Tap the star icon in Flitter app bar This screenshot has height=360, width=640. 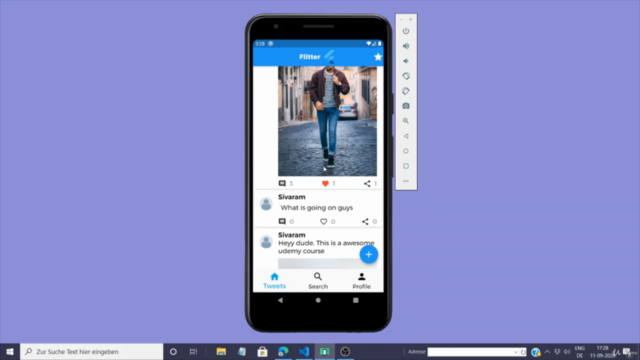pyautogui.click(x=378, y=57)
